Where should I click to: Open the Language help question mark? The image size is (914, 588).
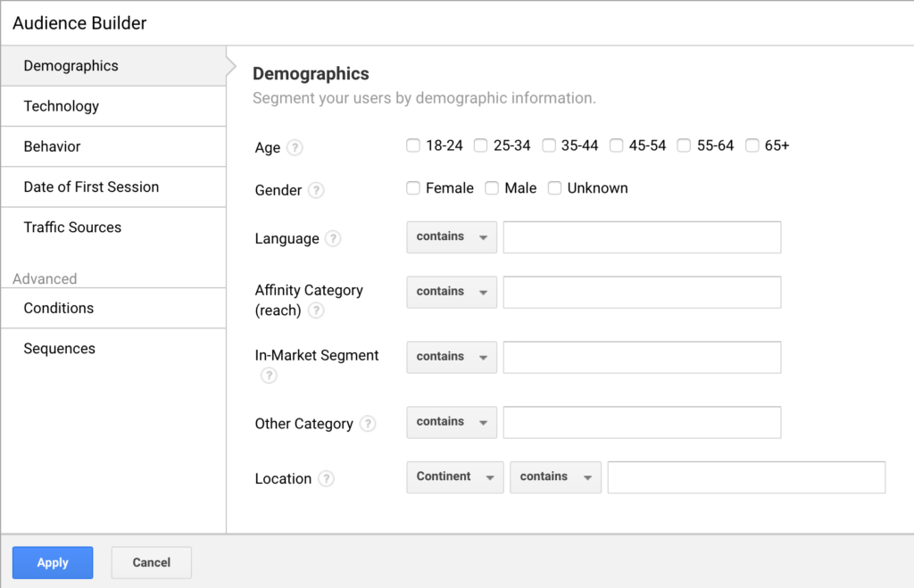[x=333, y=239]
